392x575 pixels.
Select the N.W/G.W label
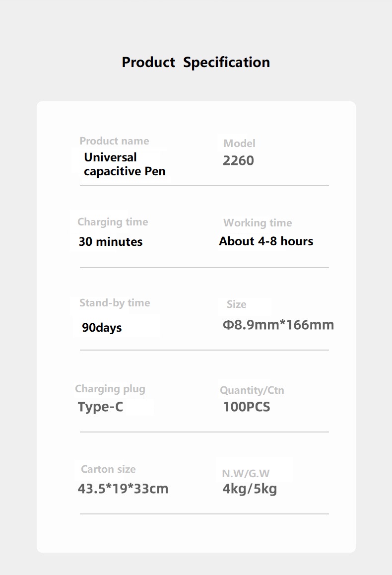[x=246, y=474]
